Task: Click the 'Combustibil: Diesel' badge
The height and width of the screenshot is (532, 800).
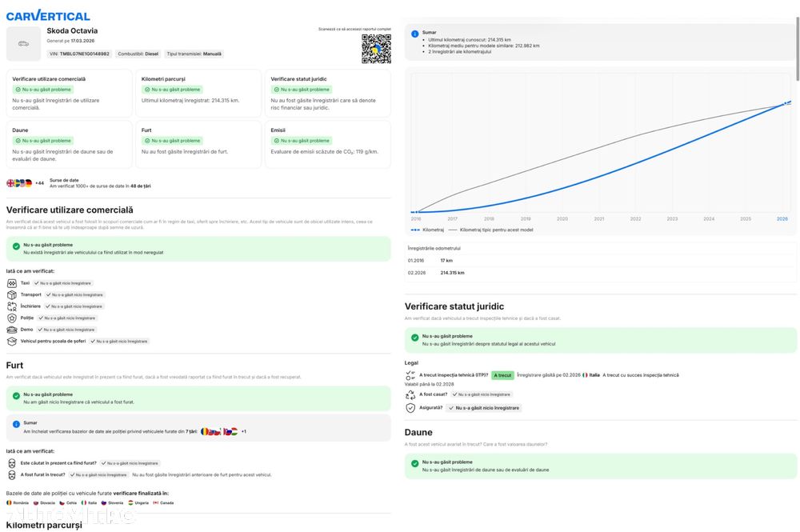Action: tap(138, 54)
